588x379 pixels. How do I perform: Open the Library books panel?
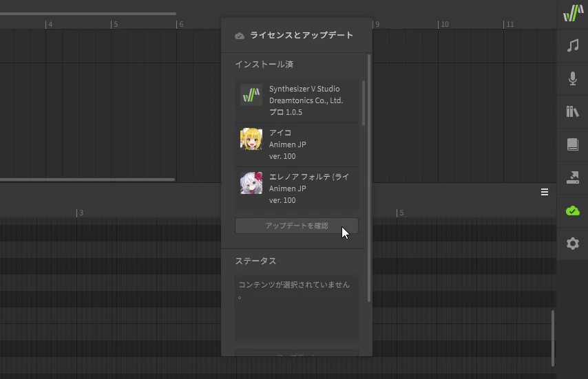(x=573, y=111)
